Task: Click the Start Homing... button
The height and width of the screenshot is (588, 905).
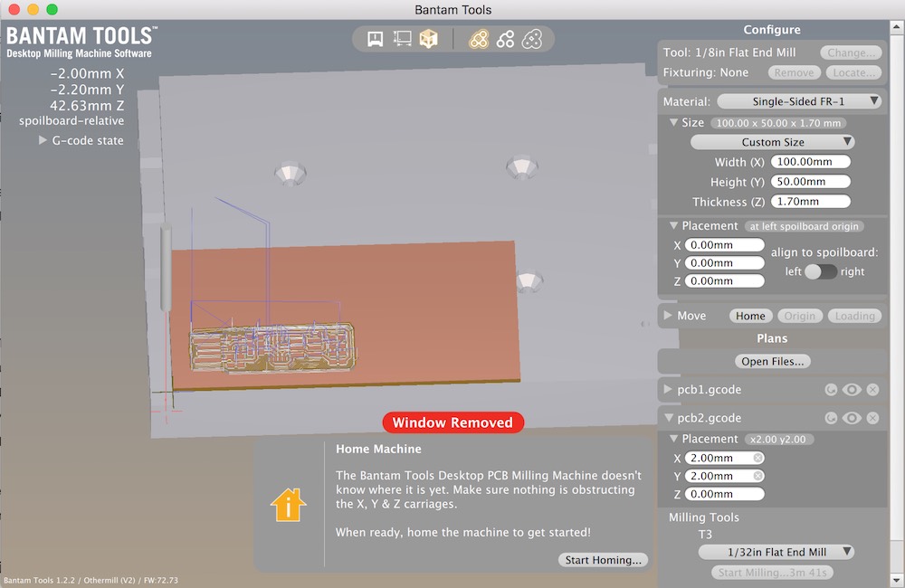Action: coord(603,560)
